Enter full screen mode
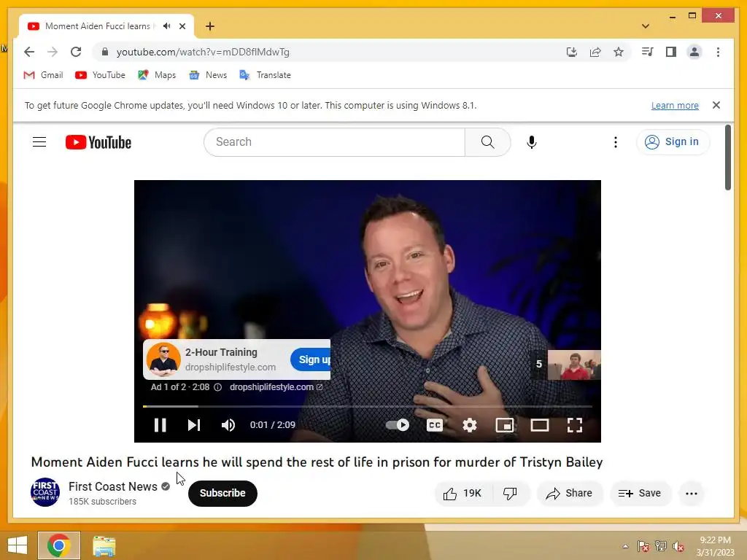This screenshot has width=747, height=560. (x=575, y=425)
